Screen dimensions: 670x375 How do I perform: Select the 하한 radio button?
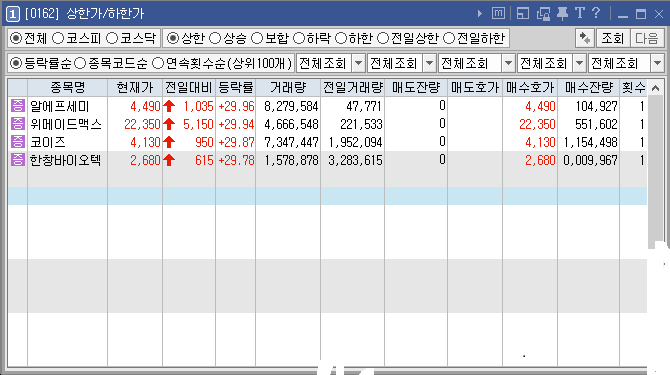point(341,38)
